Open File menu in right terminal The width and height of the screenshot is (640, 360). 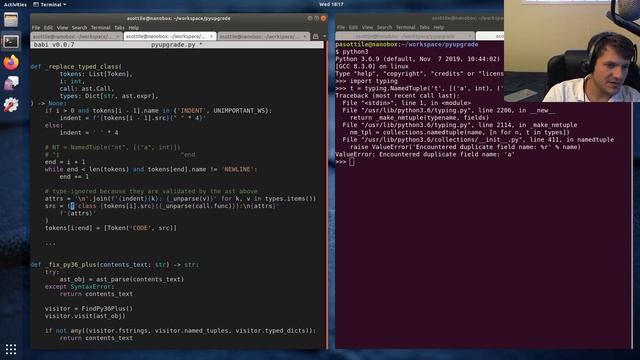pyautogui.click(x=341, y=27)
